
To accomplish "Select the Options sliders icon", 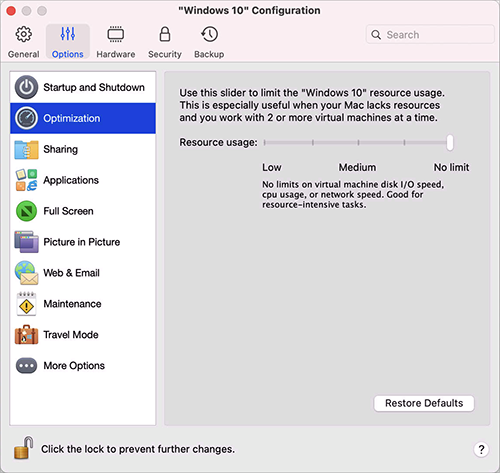I will tap(68, 34).
